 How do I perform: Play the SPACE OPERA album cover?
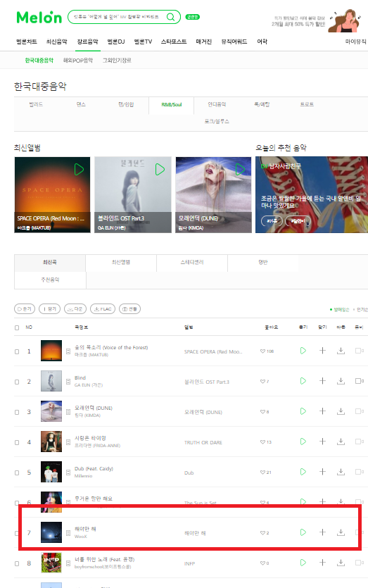[x=79, y=170]
